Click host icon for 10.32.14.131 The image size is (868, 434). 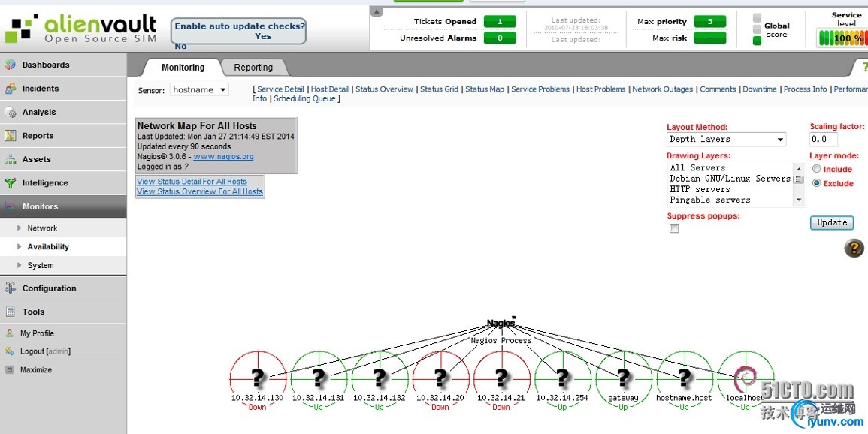[x=319, y=378]
